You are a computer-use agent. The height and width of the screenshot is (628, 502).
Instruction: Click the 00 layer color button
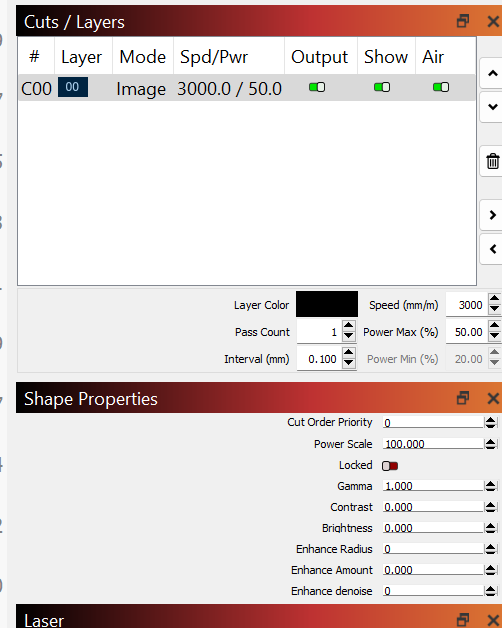point(73,87)
